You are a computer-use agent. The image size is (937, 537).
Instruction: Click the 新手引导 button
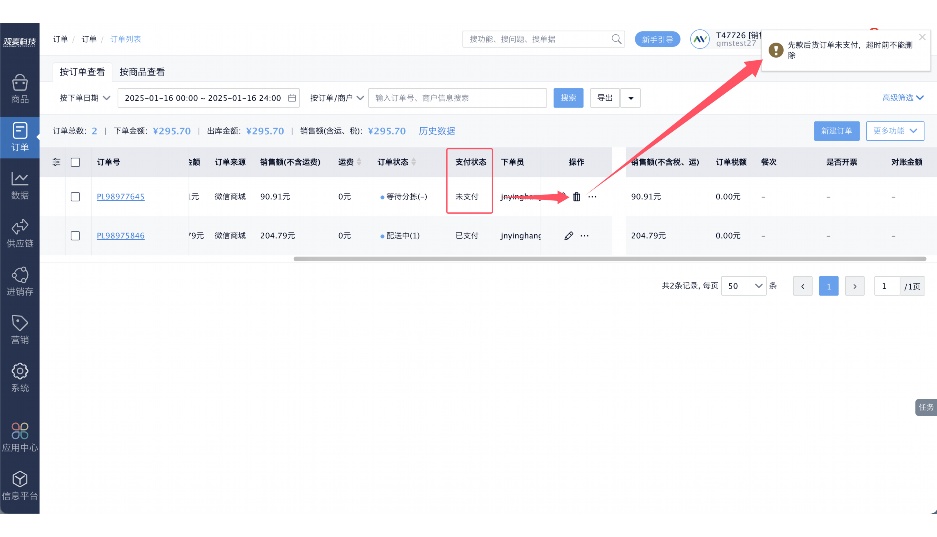[657, 39]
